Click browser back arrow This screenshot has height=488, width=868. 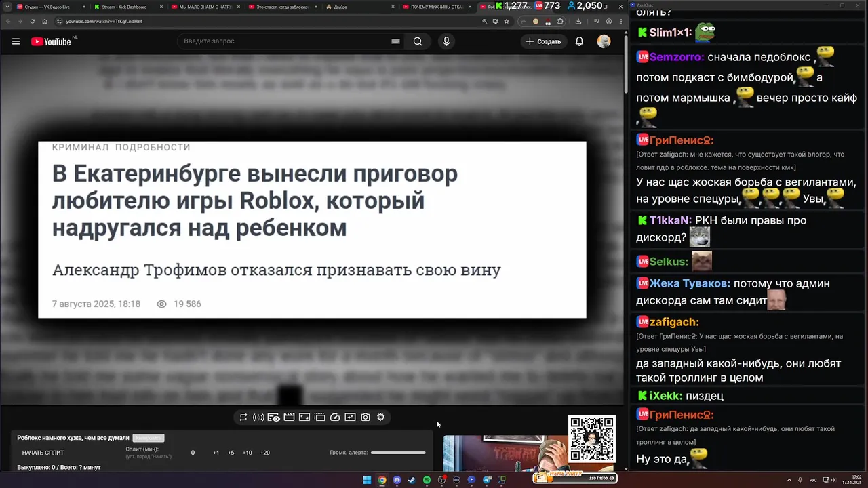pyautogui.click(x=7, y=21)
